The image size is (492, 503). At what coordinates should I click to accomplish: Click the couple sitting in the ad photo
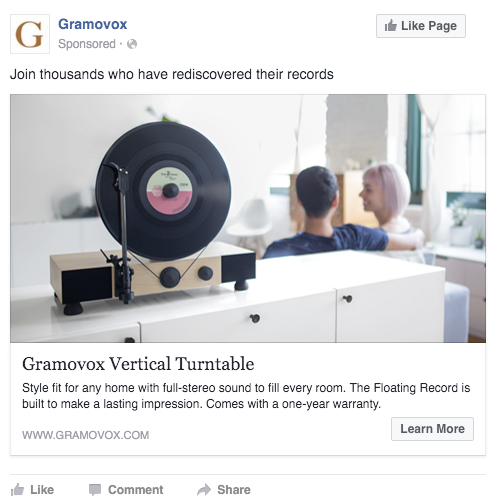click(343, 212)
